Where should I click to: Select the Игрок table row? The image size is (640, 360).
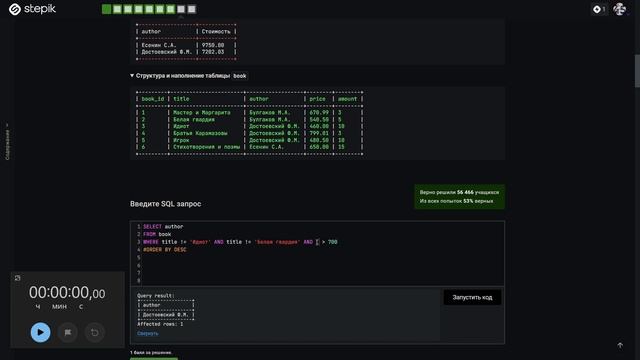249,140
